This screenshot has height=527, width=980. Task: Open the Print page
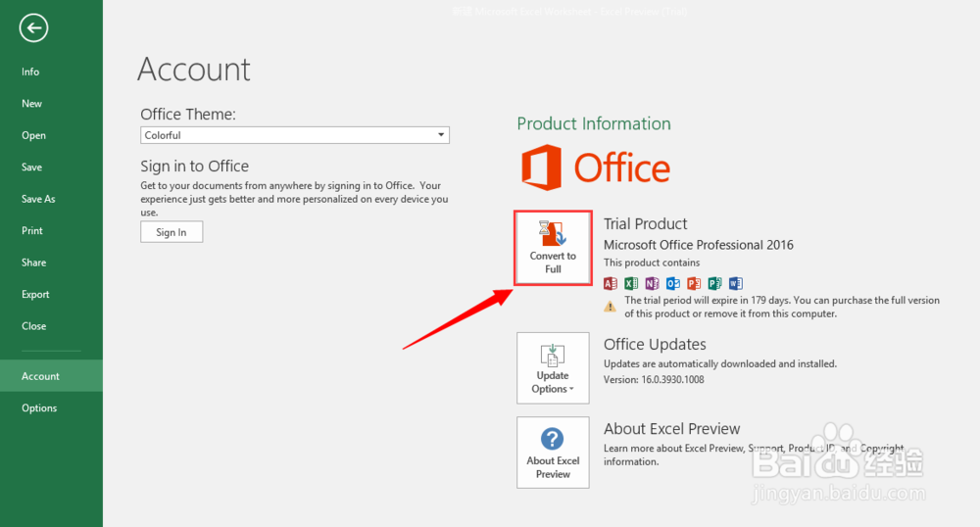point(32,231)
